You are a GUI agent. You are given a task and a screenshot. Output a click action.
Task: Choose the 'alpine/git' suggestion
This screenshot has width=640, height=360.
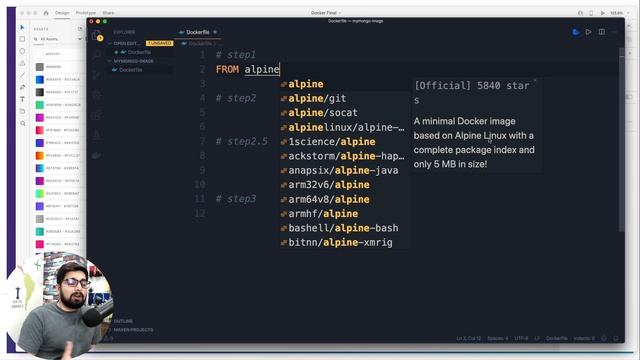click(345, 98)
